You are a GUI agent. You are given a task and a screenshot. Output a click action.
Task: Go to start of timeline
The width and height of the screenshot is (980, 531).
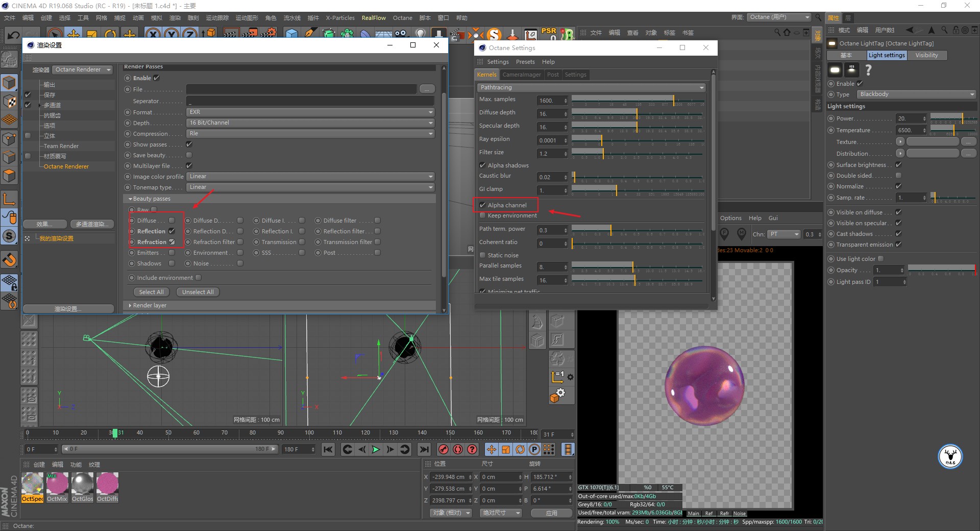[x=328, y=449]
